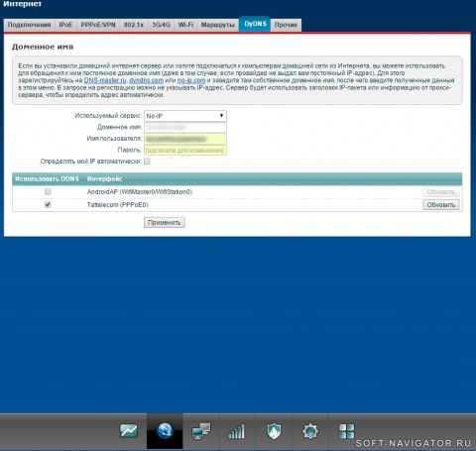The width and height of the screenshot is (476, 451).
Task: Open the DNS-master.ru link
Action: click(105, 80)
